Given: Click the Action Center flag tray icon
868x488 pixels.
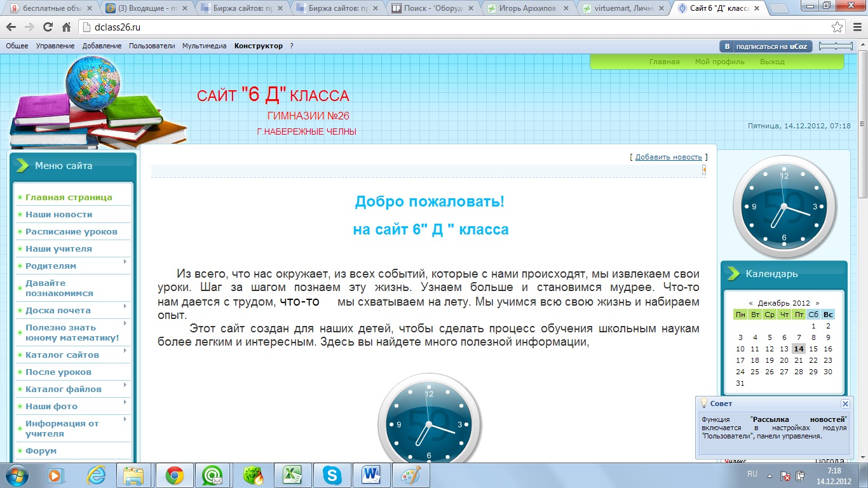Looking at the screenshot, I should [x=785, y=476].
